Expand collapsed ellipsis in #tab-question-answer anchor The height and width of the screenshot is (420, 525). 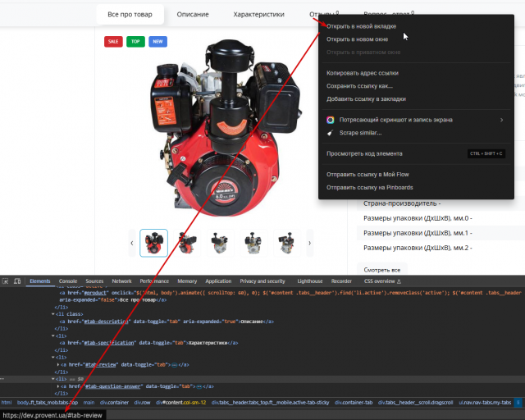[199, 387]
